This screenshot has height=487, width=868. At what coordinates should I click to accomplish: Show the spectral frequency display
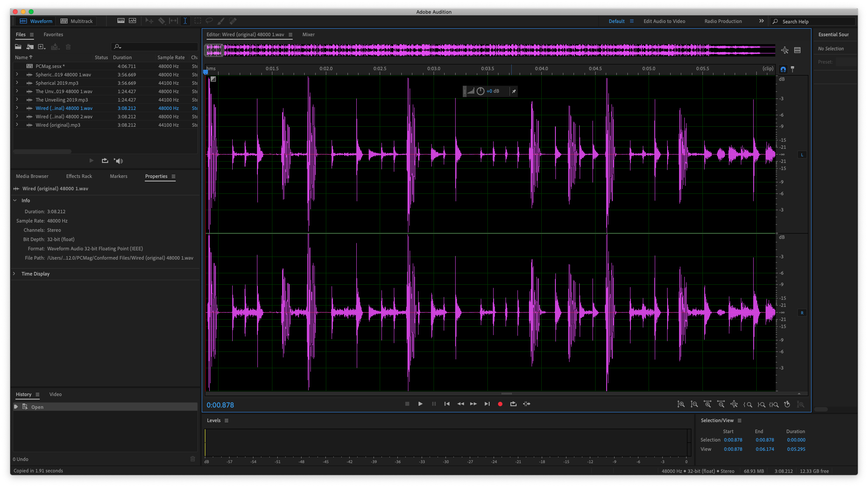[121, 21]
